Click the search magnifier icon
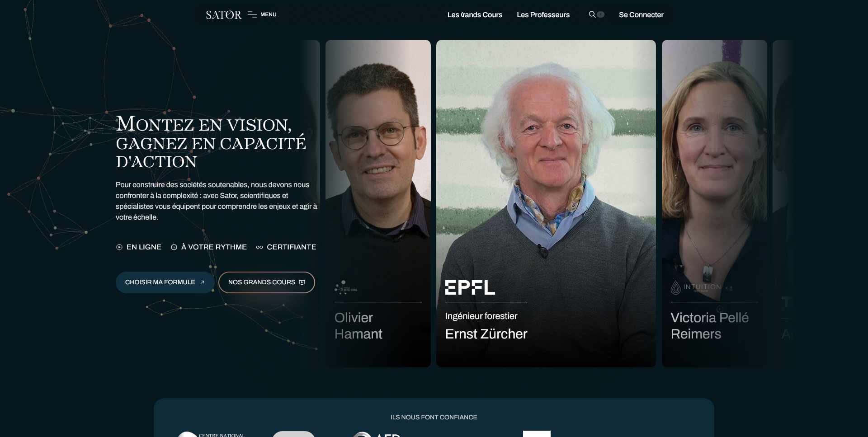 coord(592,14)
